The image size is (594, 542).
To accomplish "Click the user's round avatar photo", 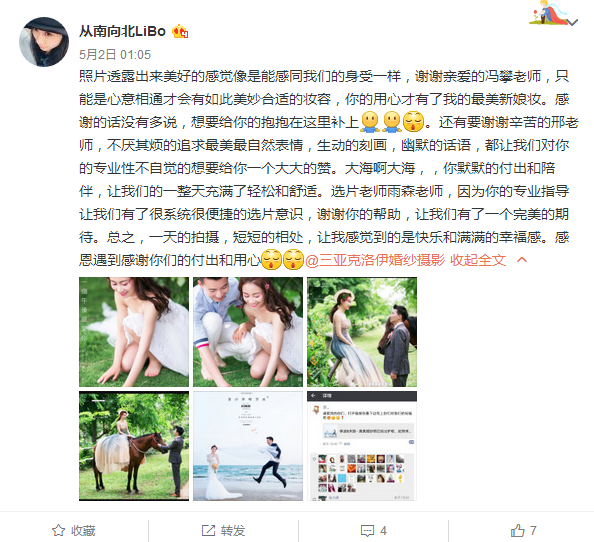I will [x=44, y=42].
